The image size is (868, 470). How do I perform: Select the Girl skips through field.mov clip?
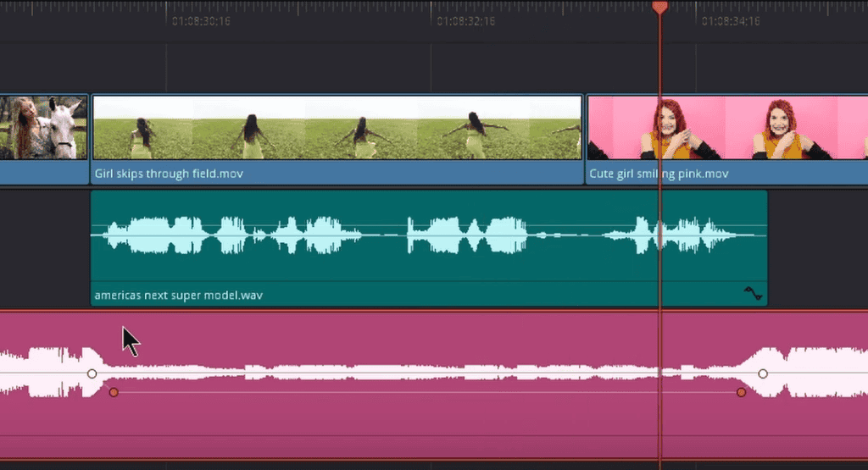(337, 139)
